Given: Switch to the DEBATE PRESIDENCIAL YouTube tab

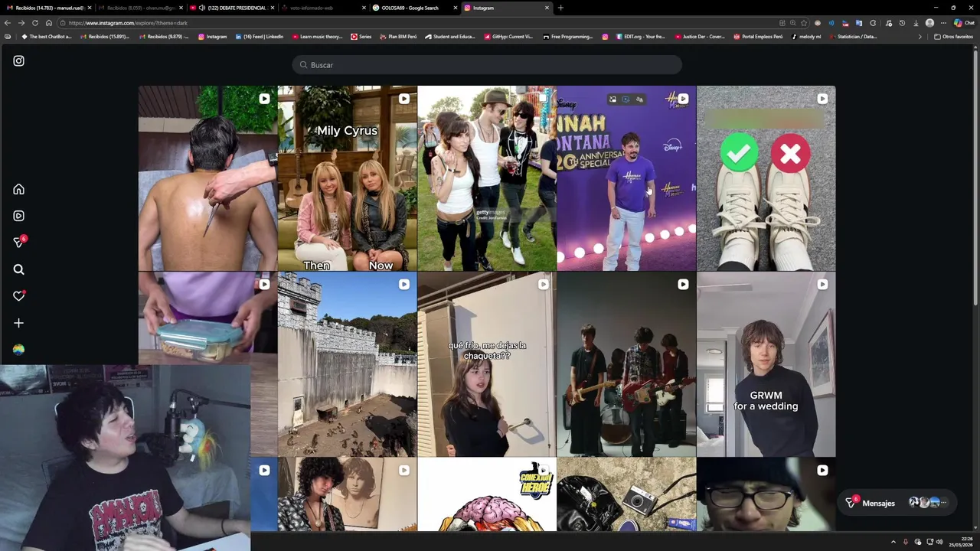Looking at the screenshot, I should 230,8.
